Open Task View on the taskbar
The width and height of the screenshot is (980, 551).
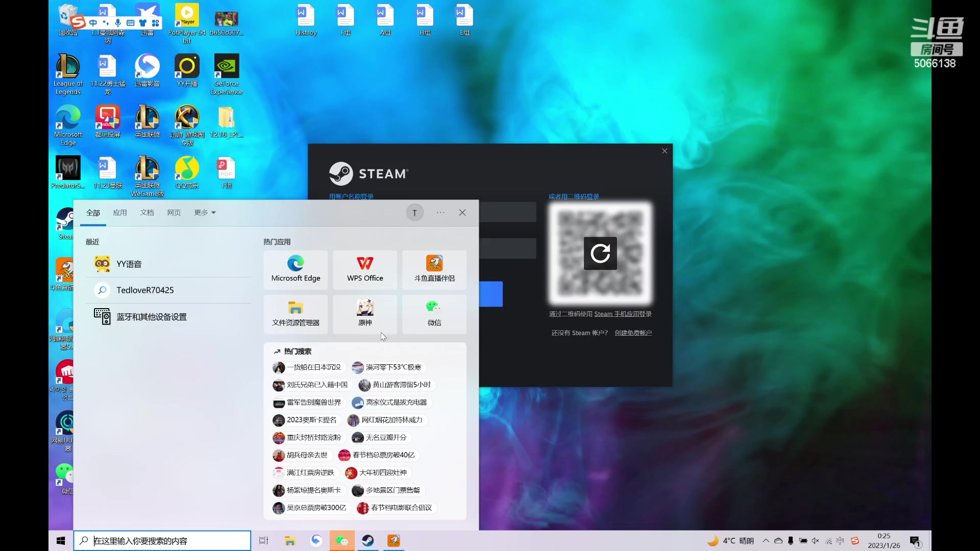pos(264,541)
